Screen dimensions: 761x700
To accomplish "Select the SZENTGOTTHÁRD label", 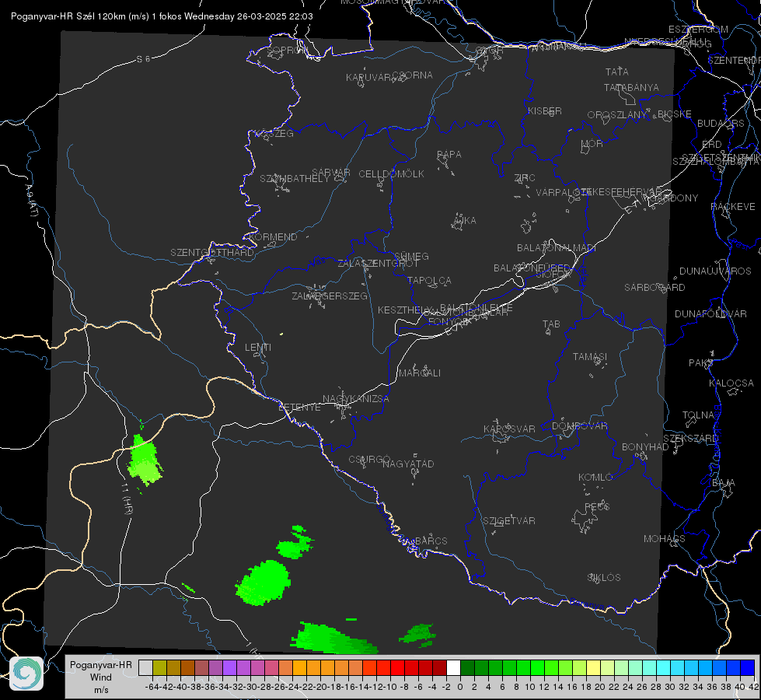I will [212, 253].
